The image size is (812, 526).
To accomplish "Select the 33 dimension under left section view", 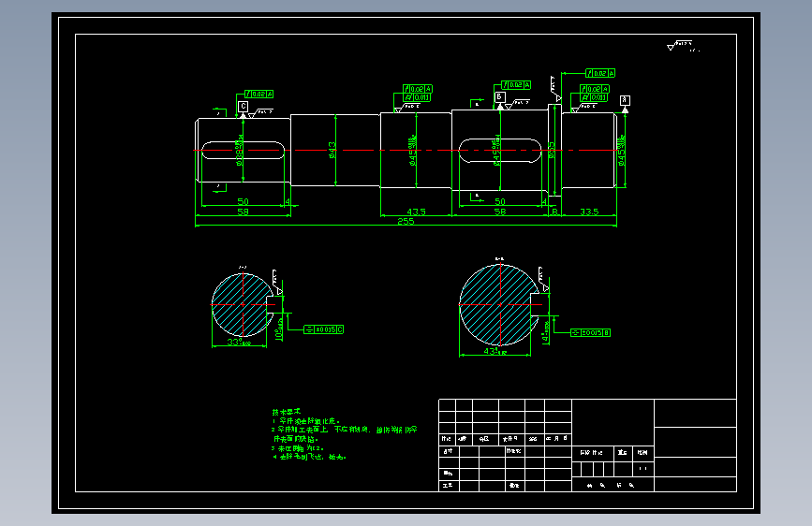I will pos(239,343).
